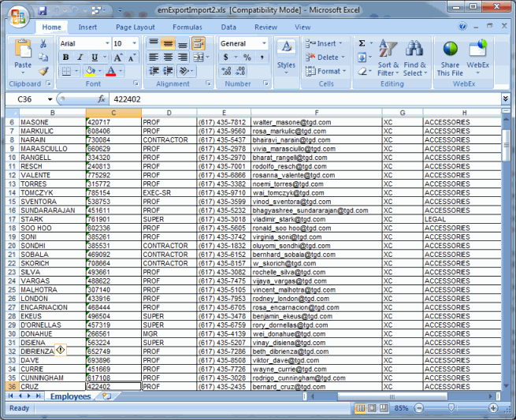The image size is (516, 420).
Task: Toggle middle vertical alignment
Action: pyautogui.click(x=168, y=43)
